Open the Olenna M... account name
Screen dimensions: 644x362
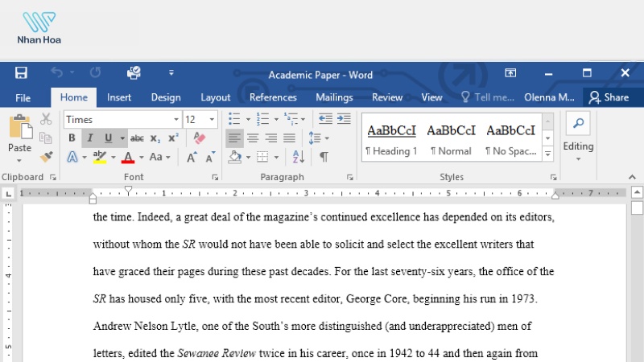[549, 97]
